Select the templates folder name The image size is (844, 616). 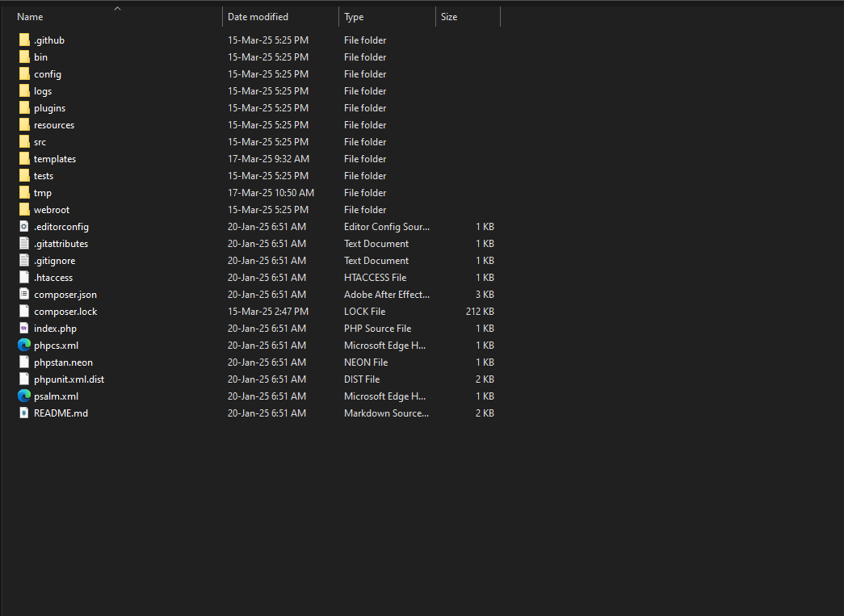point(54,159)
